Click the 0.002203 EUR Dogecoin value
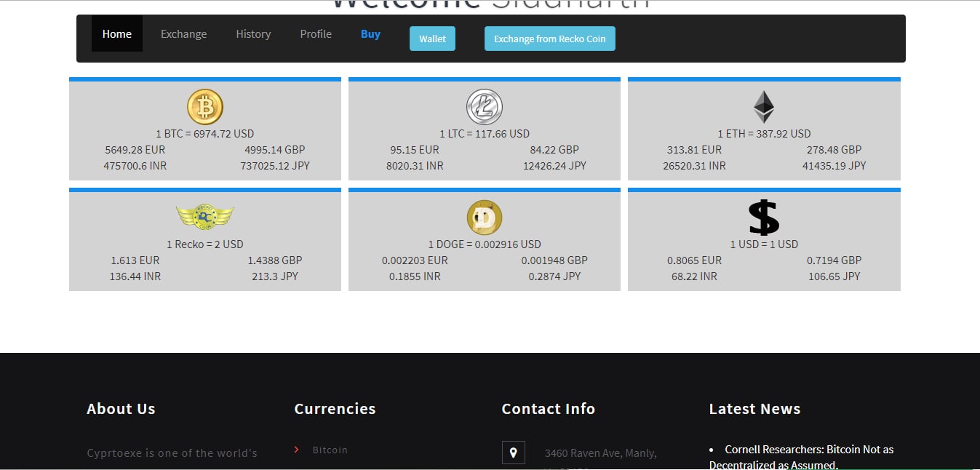 [x=415, y=260]
